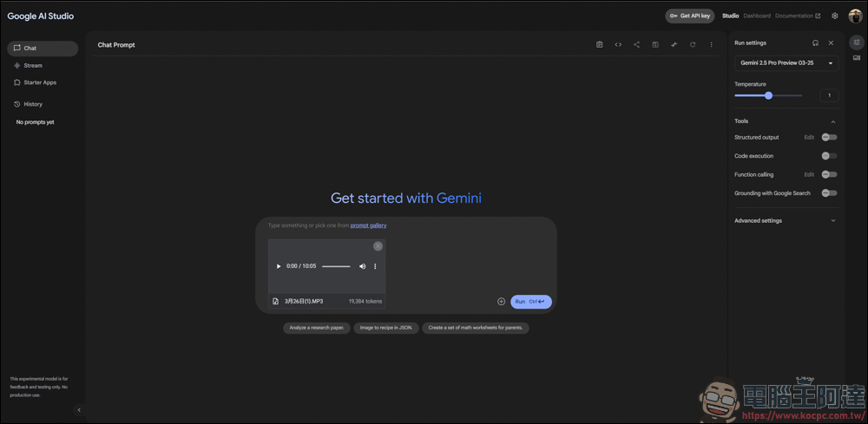
Task: Collapse the Tools section
Action: [x=833, y=121]
